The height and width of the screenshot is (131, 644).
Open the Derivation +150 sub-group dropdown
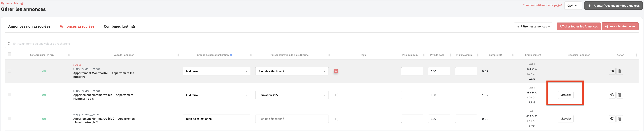coord(292,95)
